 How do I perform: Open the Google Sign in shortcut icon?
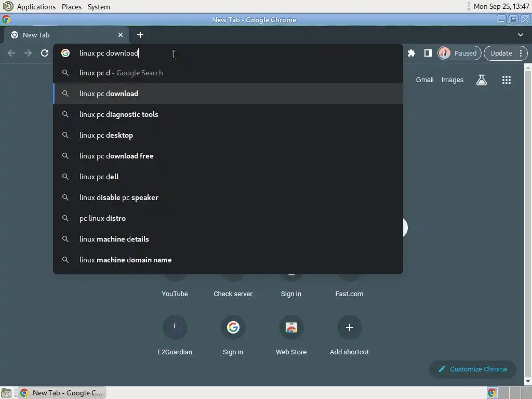point(233,327)
